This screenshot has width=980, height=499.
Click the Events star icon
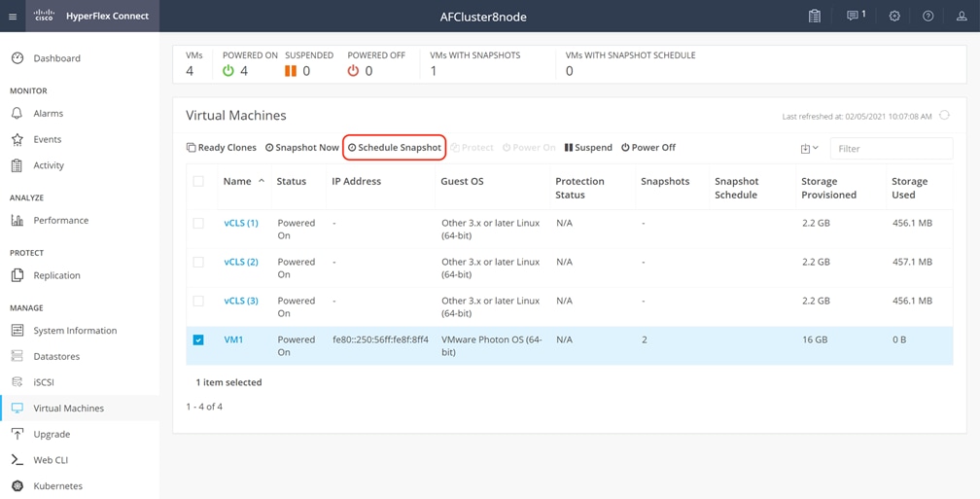coord(17,139)
